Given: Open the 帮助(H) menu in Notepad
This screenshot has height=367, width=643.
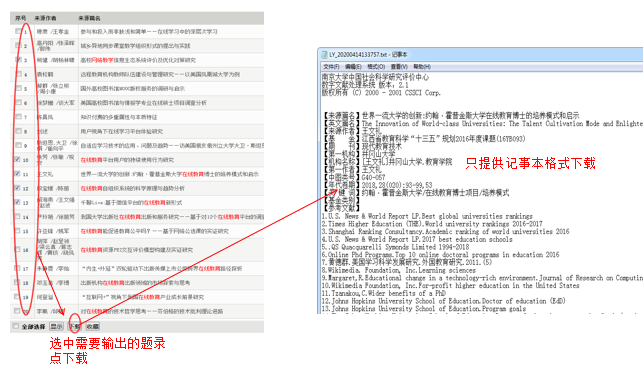Looking at the screenshot, I should pyautogui.click(x=422, y=66).
